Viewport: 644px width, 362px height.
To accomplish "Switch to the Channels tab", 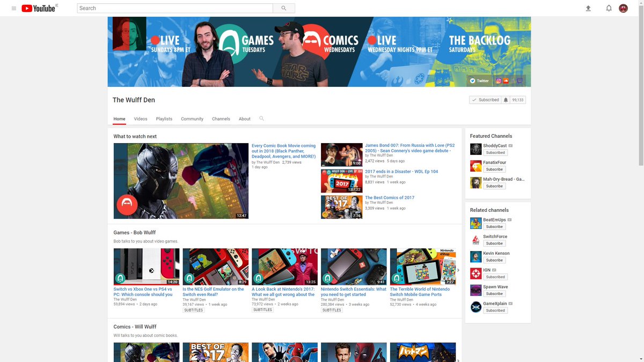I will pos(221,119).
